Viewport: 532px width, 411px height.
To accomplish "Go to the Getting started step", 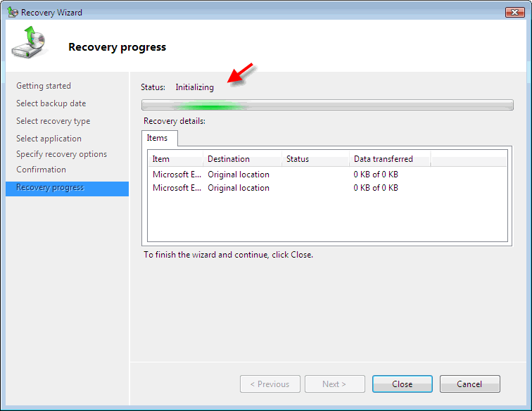I will tap(44, 86).
